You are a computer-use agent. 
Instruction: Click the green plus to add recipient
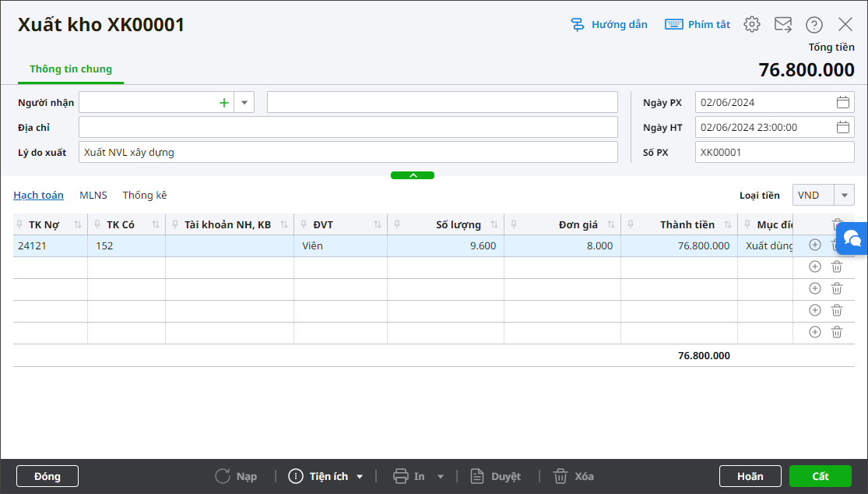[224, 102]
